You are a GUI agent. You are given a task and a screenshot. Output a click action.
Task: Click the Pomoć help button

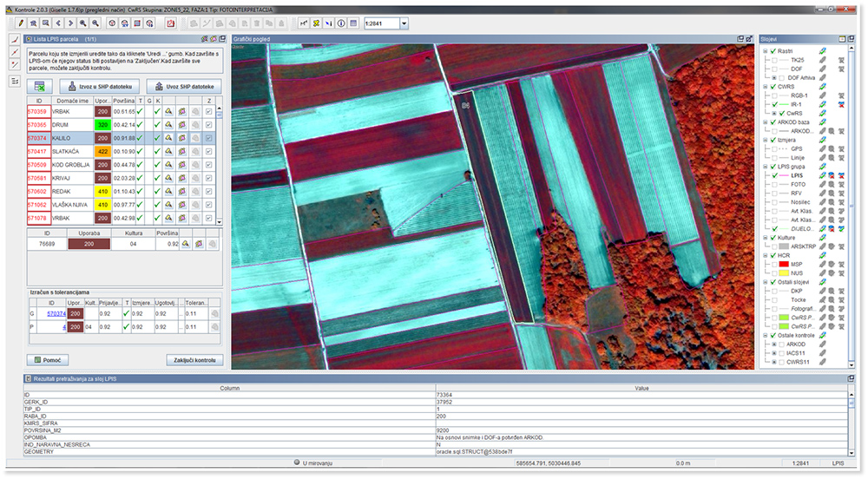click(48, 360)
